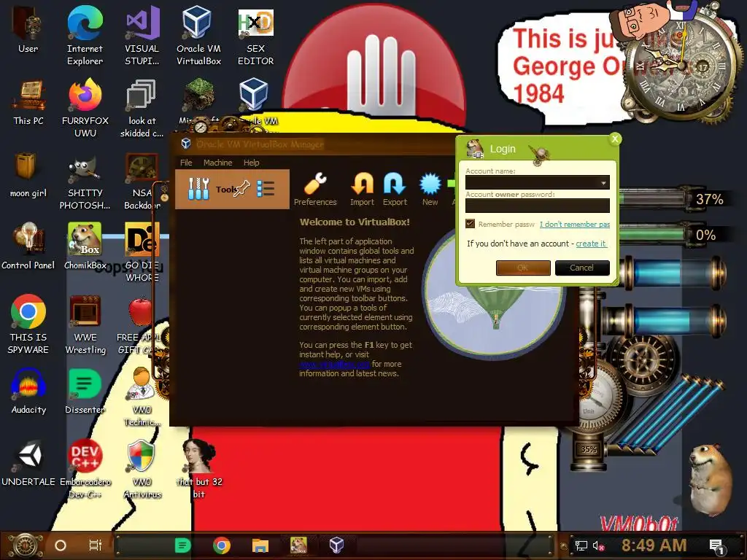Open the moon girl folder icon

(28, 174)
